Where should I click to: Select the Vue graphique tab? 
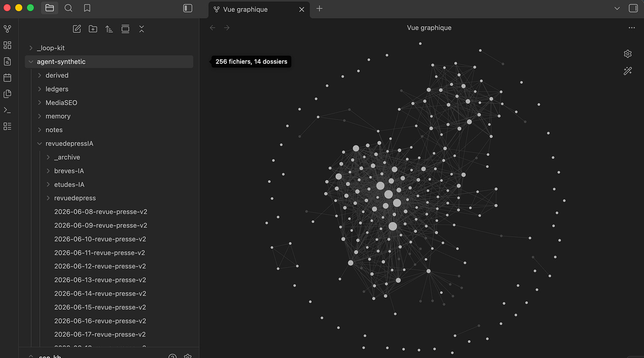(259, 9)
